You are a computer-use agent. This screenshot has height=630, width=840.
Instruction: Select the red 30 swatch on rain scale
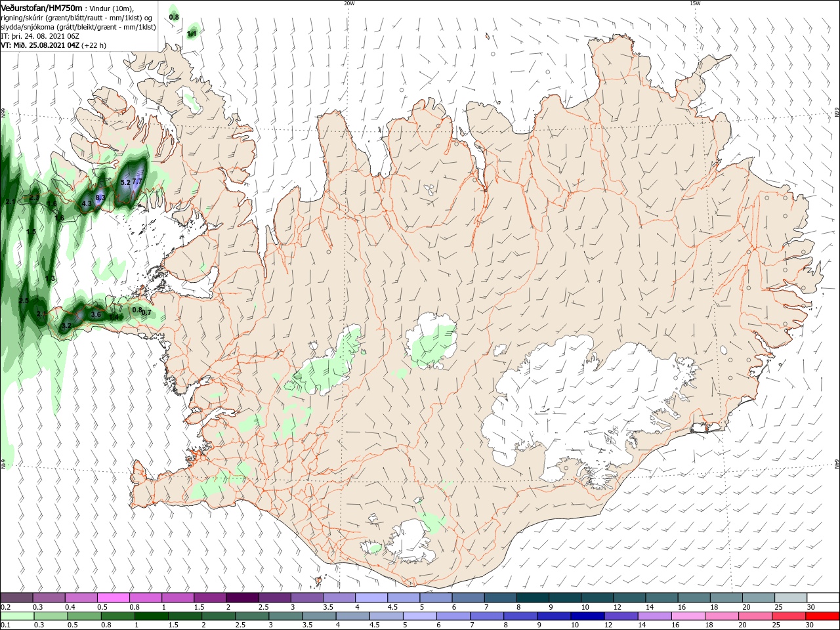822,616
